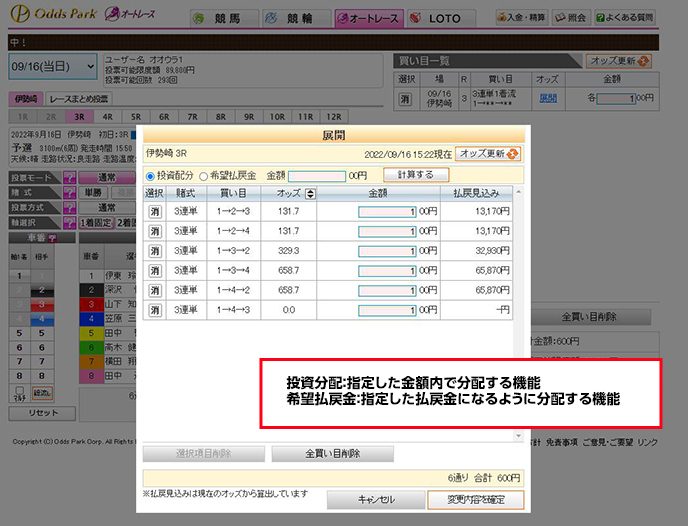
Task: Open ご意見・ご要望 footer link
Action: [x=608, y=442]
